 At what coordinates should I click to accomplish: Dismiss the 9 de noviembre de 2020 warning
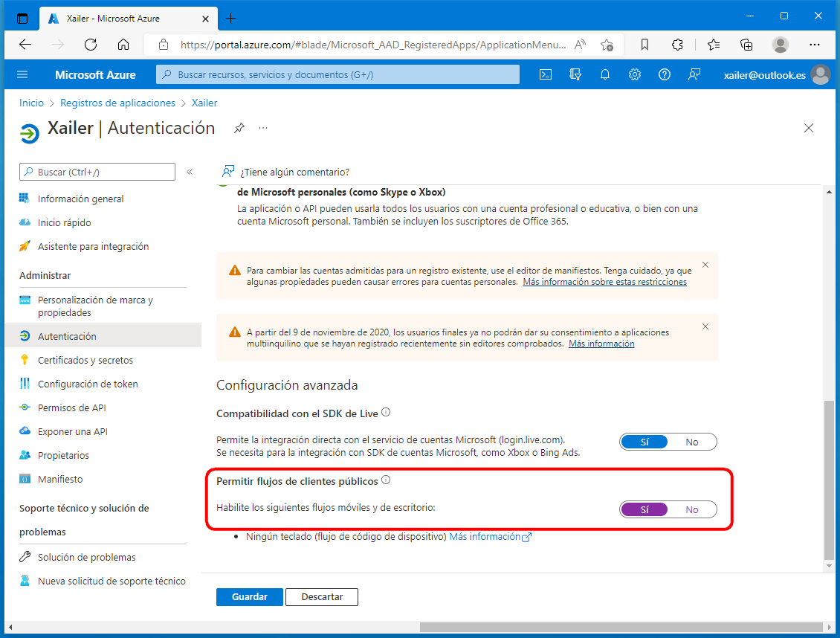[705, 326]
